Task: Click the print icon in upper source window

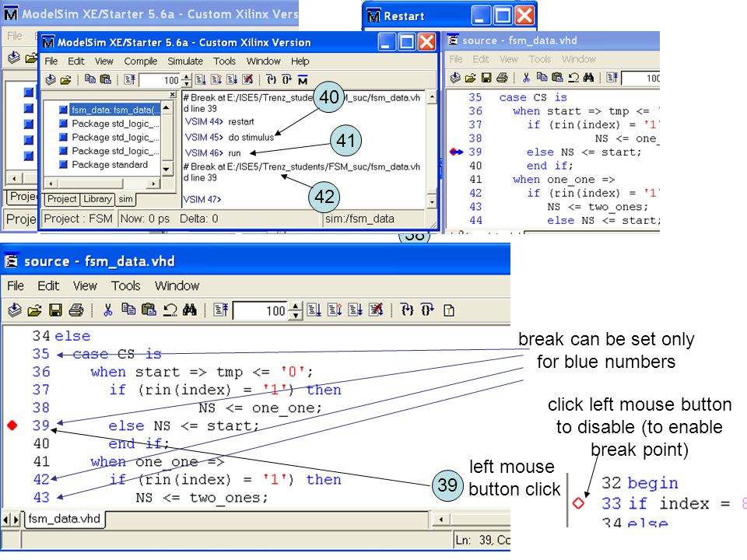Action: 502,78
